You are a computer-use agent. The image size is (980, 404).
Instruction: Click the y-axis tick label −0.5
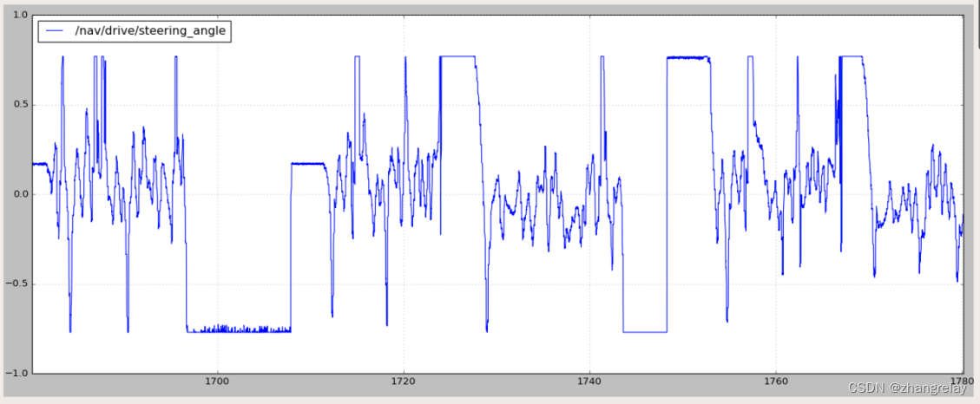click(x=17, y=284)
